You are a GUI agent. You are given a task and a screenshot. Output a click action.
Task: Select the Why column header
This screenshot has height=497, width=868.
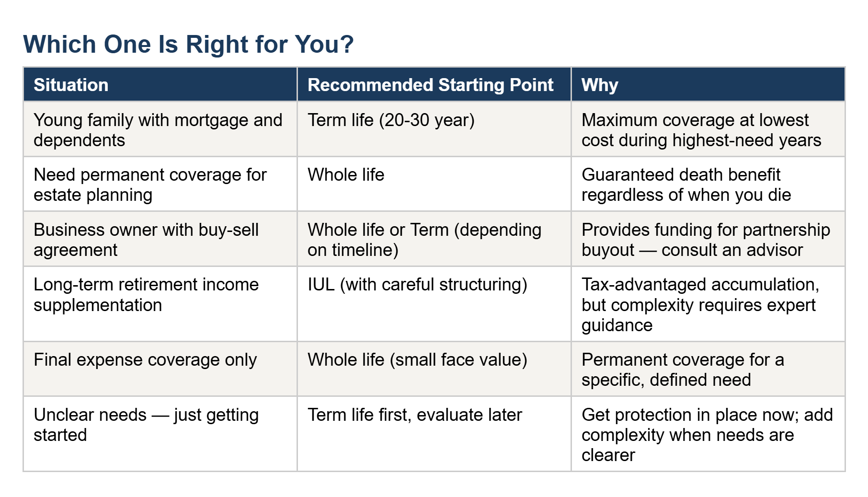click(708, 84)
